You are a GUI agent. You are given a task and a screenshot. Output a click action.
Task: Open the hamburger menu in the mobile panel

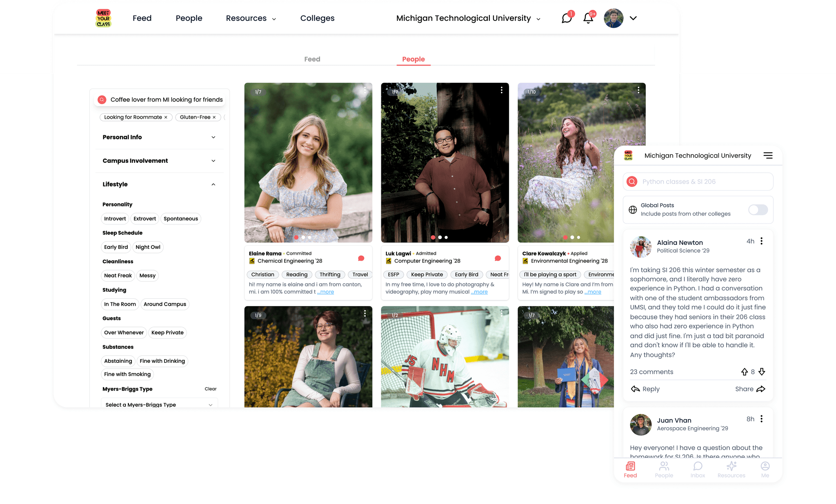pyautogui.click(x=768, y=155)
